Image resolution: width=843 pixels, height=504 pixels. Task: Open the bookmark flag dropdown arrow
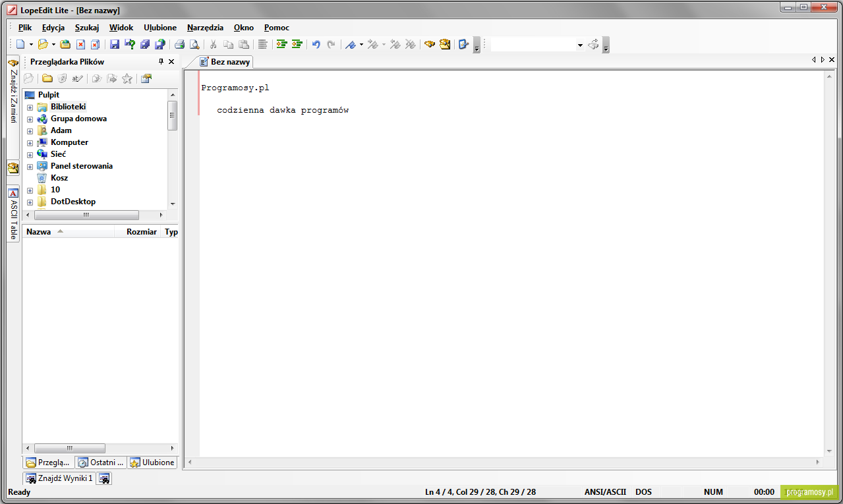tap(361, 45)
